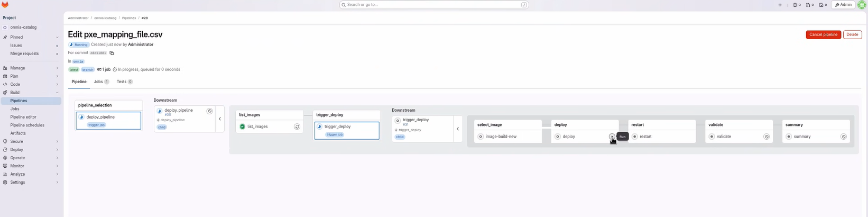This screenshot has height=217, width=868.
Task: Retry the list_images job
Action: (x=297, y=126)
